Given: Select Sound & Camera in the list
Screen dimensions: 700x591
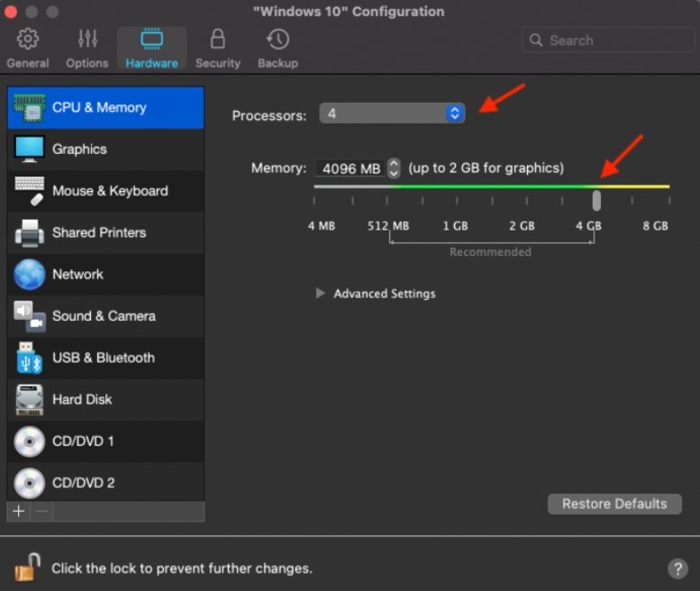Looking at the screenshot, I should click(x=105, y=316).
